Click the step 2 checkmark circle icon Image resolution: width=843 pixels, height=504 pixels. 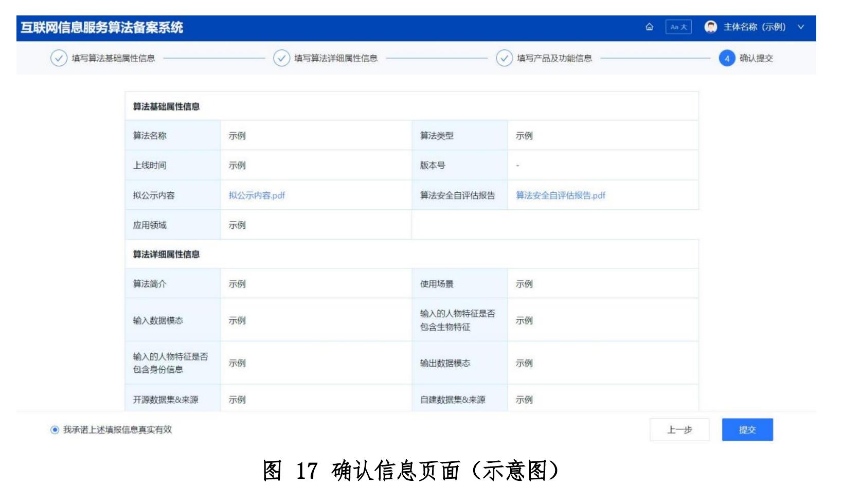[x=281, y=58]
